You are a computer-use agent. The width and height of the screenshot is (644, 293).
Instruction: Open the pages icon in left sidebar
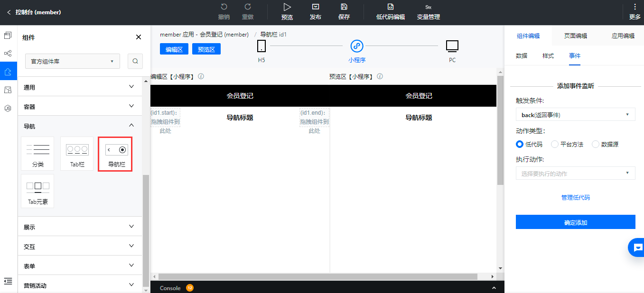tap(8, 36)
